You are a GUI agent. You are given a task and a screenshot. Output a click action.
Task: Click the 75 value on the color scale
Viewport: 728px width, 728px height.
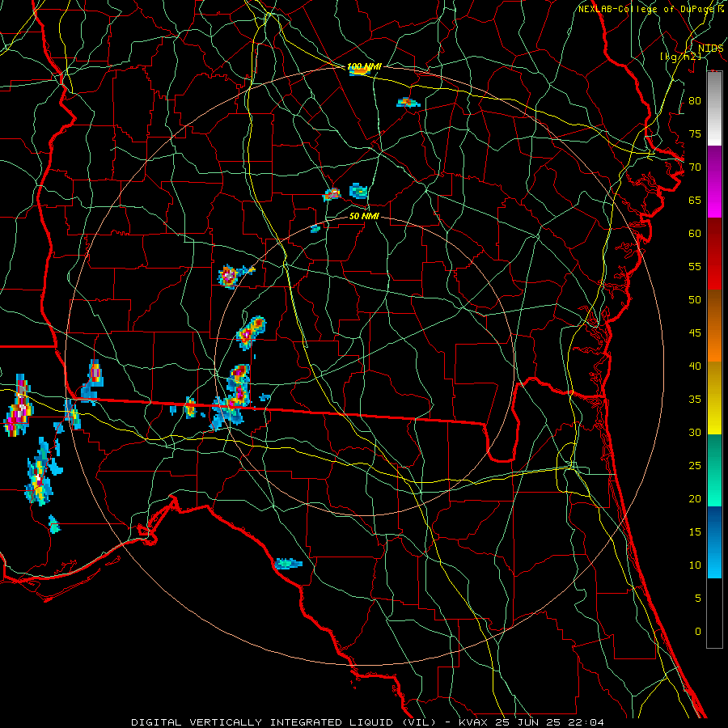695,133
